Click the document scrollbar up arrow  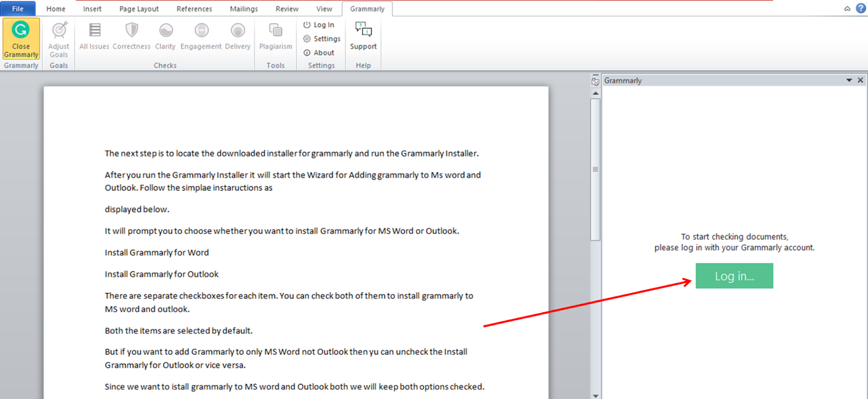click(596, 93)
